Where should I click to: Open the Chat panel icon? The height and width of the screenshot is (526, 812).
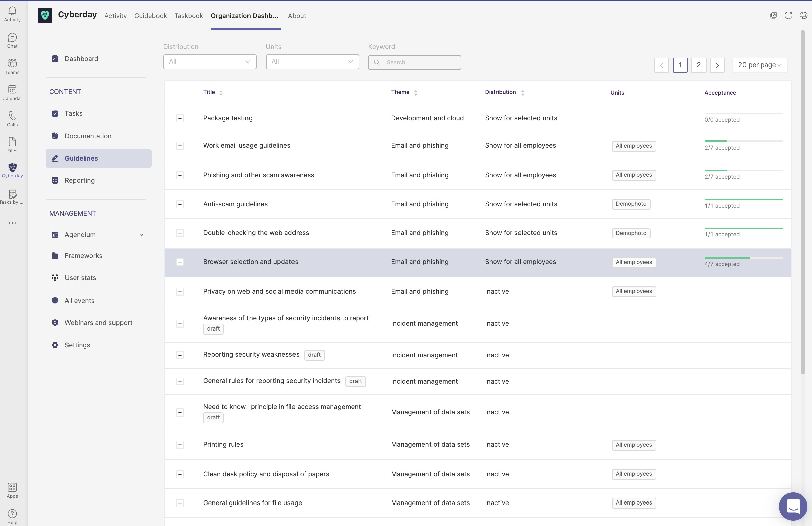(12, 40)
